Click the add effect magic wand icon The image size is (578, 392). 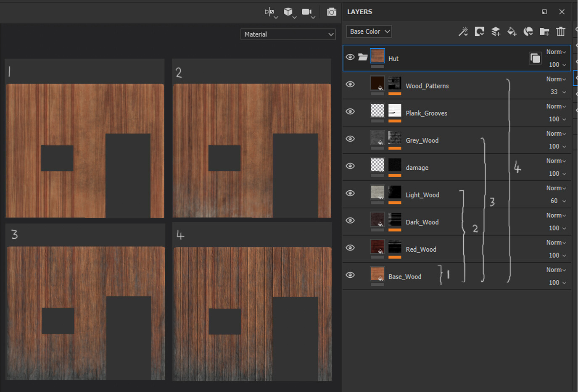tap(463, 32)
